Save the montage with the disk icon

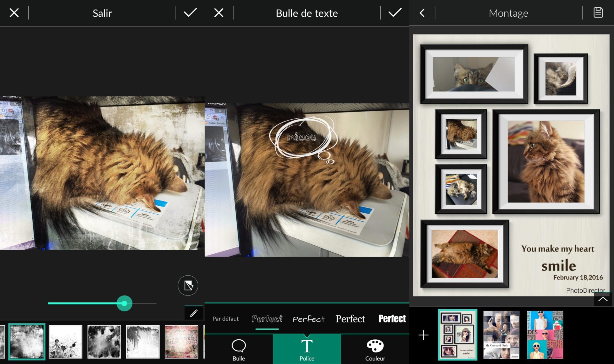click(x=598, y=13)
